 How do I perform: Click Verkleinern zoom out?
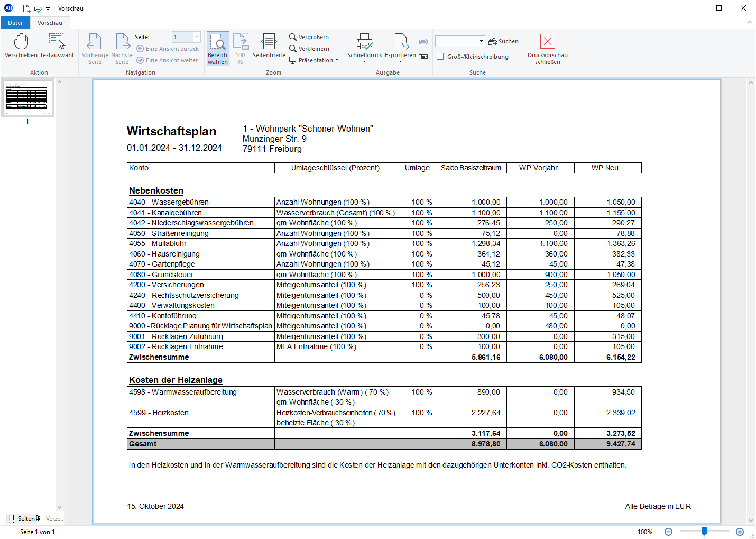(x=309, y=49)
